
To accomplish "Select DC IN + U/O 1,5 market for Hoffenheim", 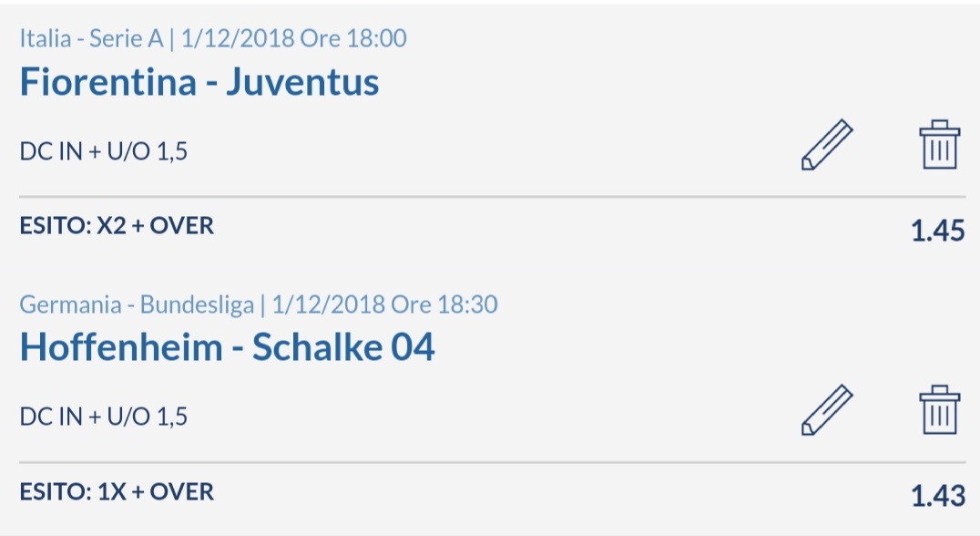I will pos(104,417).
